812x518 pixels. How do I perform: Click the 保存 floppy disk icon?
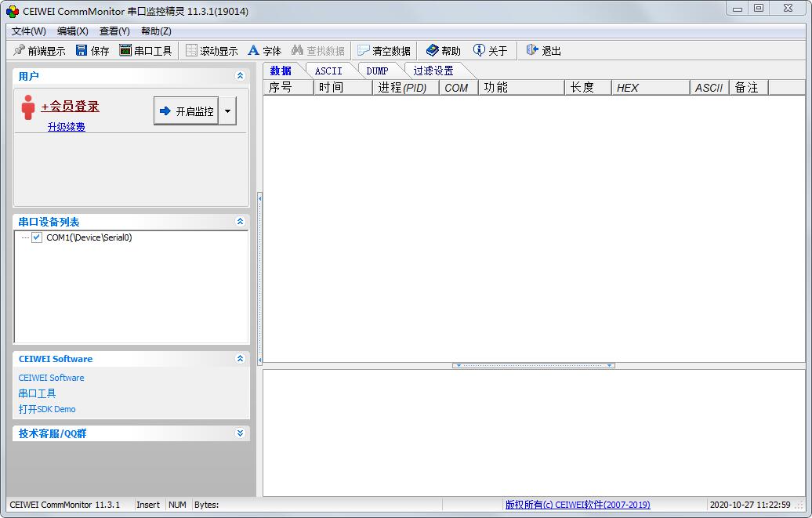[x=82, y=50]
